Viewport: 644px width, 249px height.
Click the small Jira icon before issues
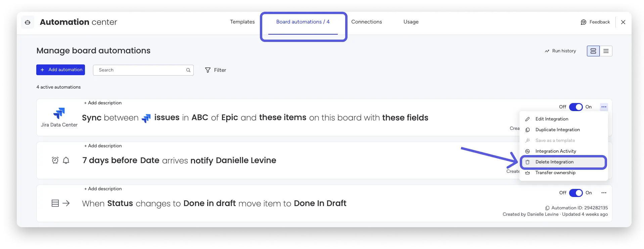pyautogui.click(x=146, y=118)
